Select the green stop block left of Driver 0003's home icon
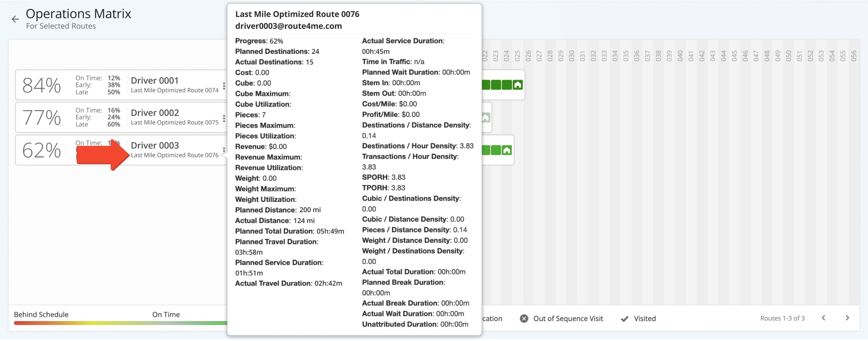This screenshot has width=868, height=341. point(495,150)
